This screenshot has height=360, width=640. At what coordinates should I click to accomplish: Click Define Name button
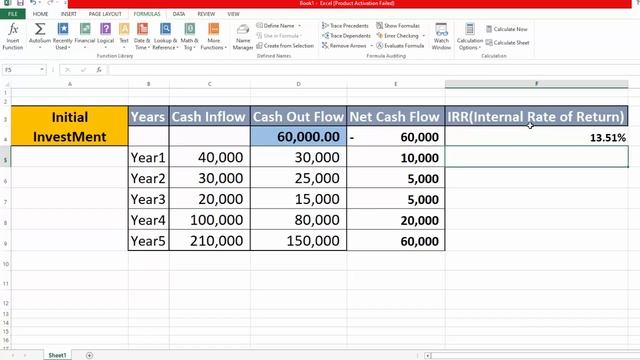tap(276, 26)
